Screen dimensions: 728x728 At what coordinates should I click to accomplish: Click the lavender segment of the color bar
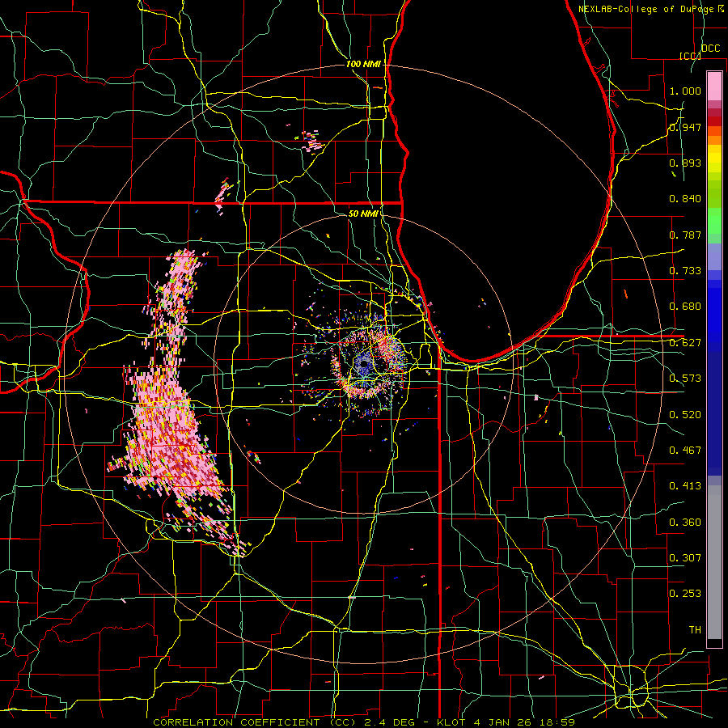714,256
